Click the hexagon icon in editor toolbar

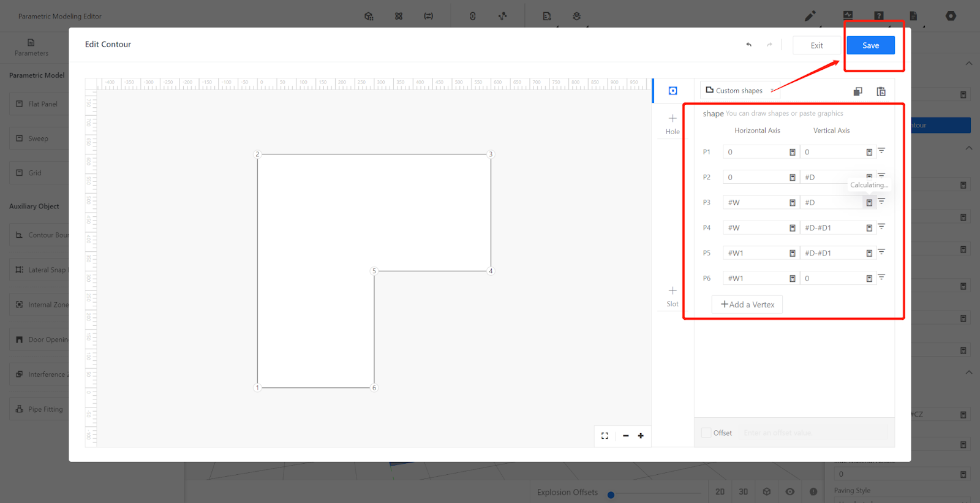pos(951,16)
